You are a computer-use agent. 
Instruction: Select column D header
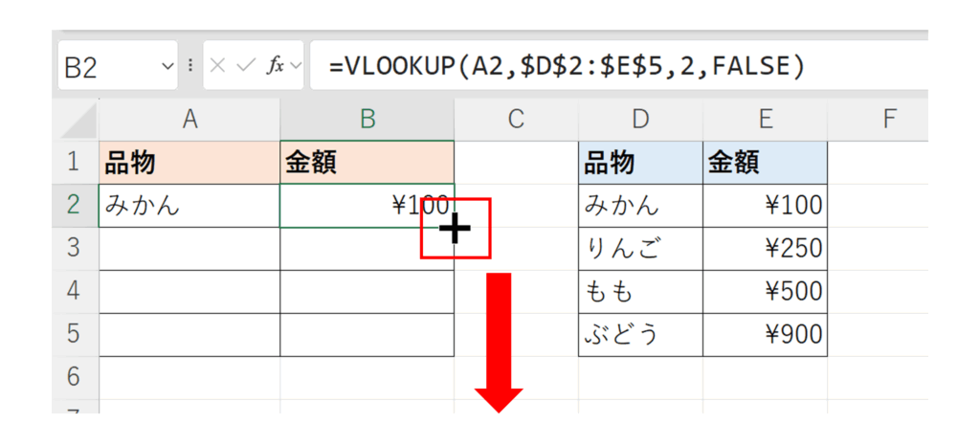(x=639, y=119)
